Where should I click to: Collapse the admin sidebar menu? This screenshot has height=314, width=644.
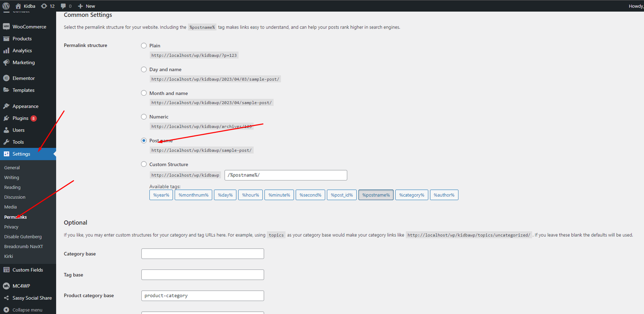[x=23, y=310]
